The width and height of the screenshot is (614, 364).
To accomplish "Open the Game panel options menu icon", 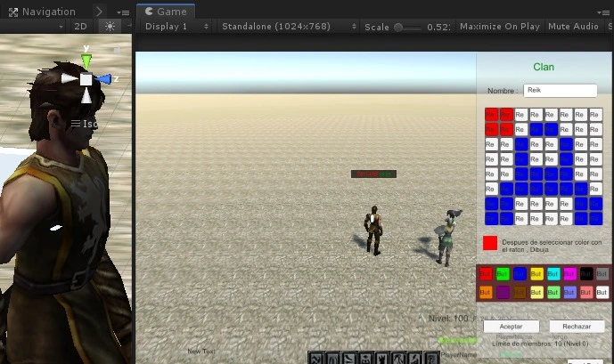I will [603, 12].
